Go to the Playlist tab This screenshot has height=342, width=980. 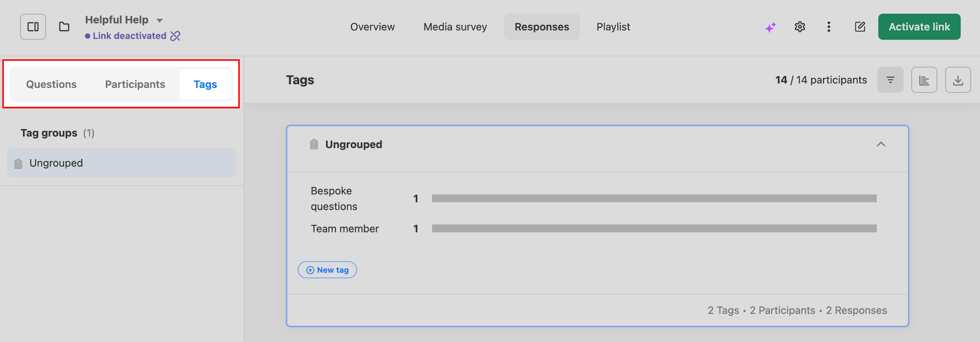pyautogui.click(x=613, y=27)
